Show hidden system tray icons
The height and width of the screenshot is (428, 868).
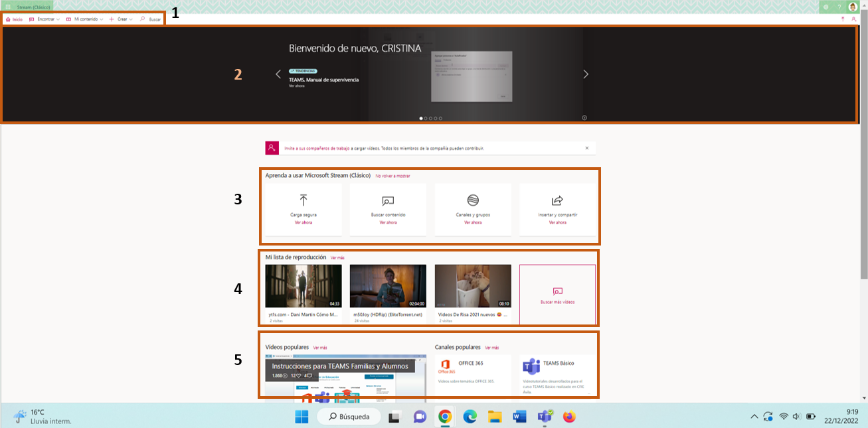tap(754, 417)
